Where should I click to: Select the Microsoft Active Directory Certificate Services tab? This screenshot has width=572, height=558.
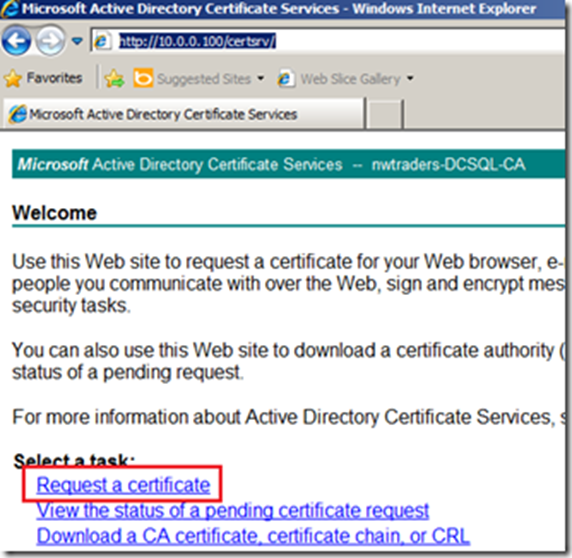click(x=184, y=115)
